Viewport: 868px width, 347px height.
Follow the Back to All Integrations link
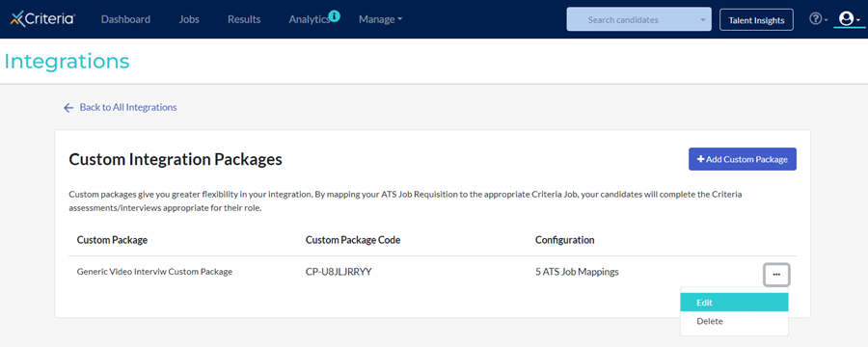click(x=128, y=107)
